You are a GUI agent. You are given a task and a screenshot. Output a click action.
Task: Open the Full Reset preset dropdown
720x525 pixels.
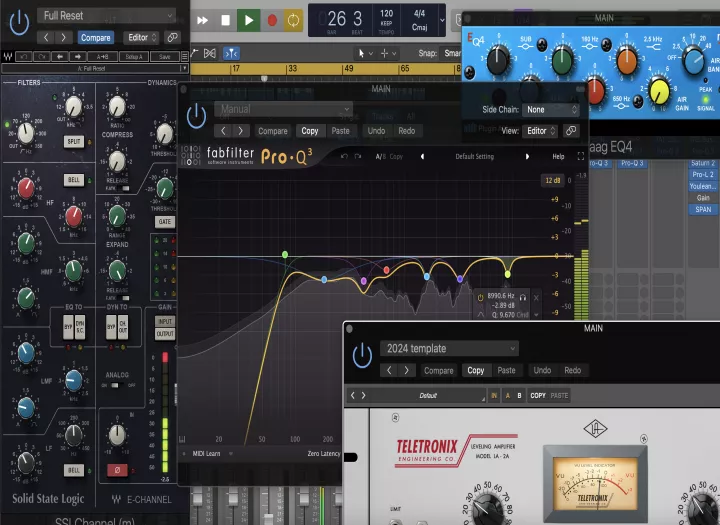[x=107, y=16]
